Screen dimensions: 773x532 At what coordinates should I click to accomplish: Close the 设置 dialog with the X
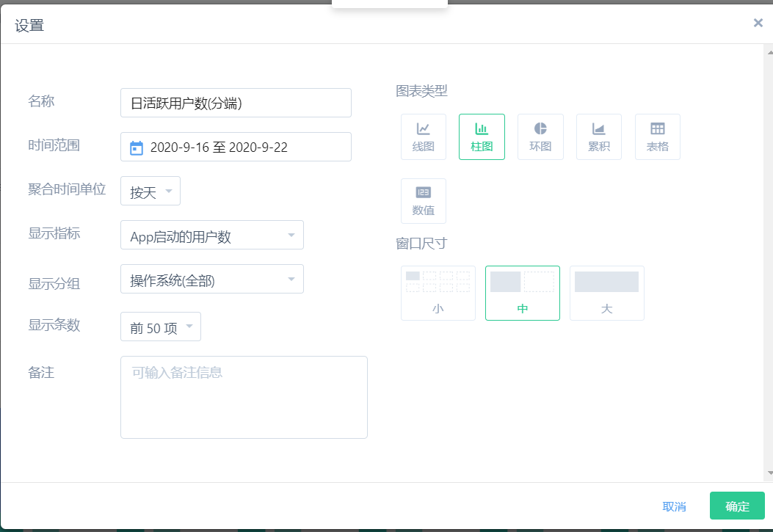pos(758,23)
